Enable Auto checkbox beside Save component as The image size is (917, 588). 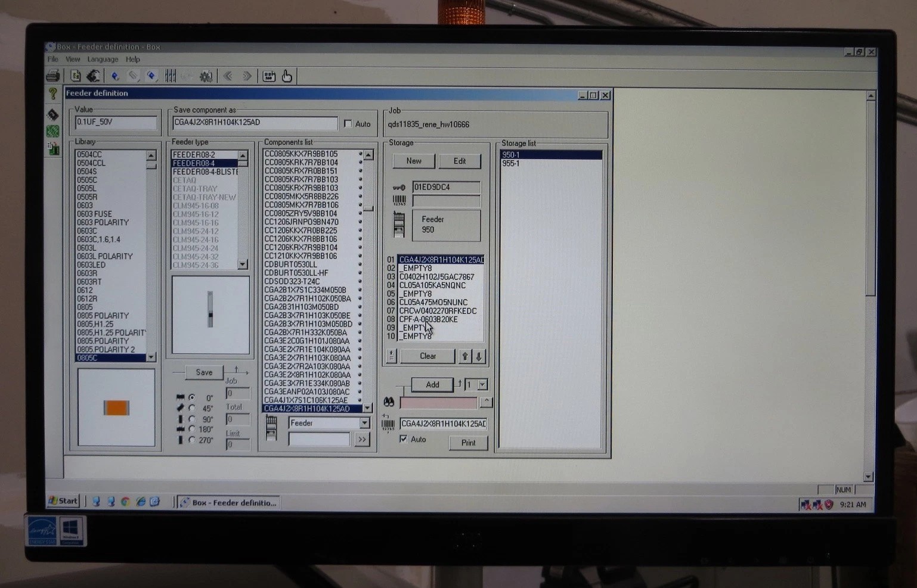click(x=348, y=124)
